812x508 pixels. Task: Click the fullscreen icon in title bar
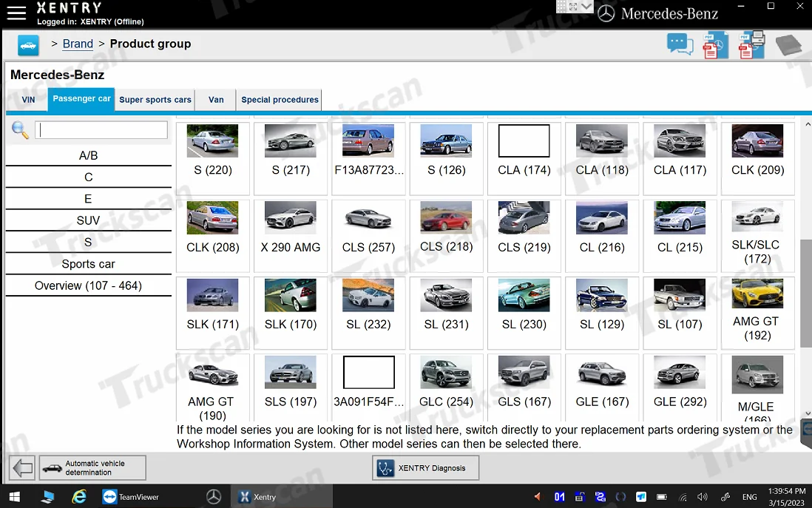tap(573, 6)
